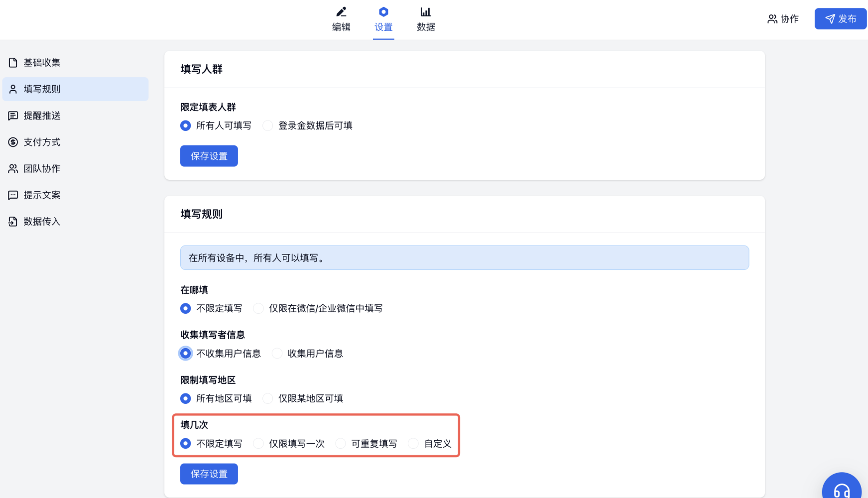Click the document icon beside 基础收集
The height and width of the screenshot is (498, 868).
tap(13, 63)
